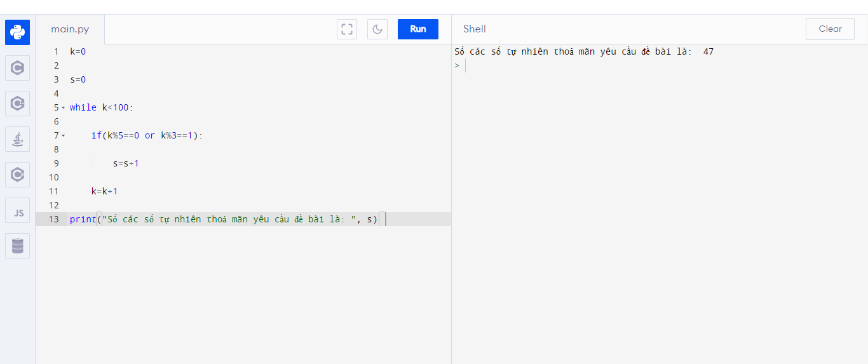Click line number 13 in gutter
The image size is (868, 364).
[53, 219]
